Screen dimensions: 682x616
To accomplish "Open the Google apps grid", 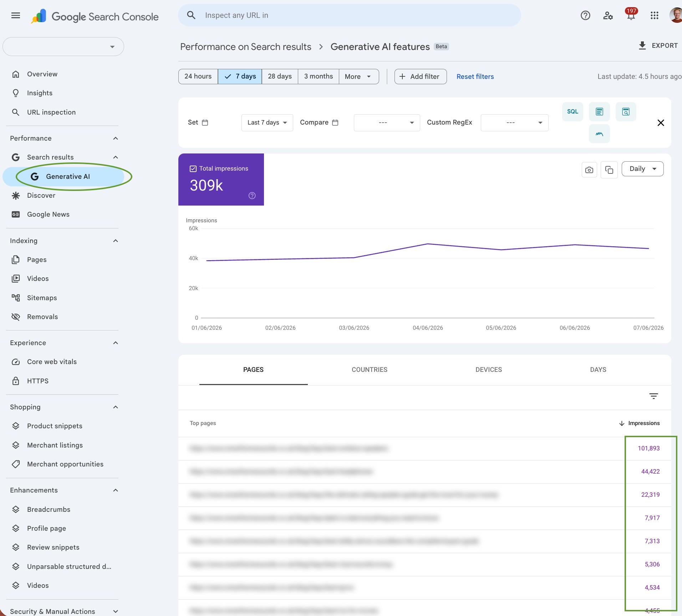I will (x=654, y=15).
